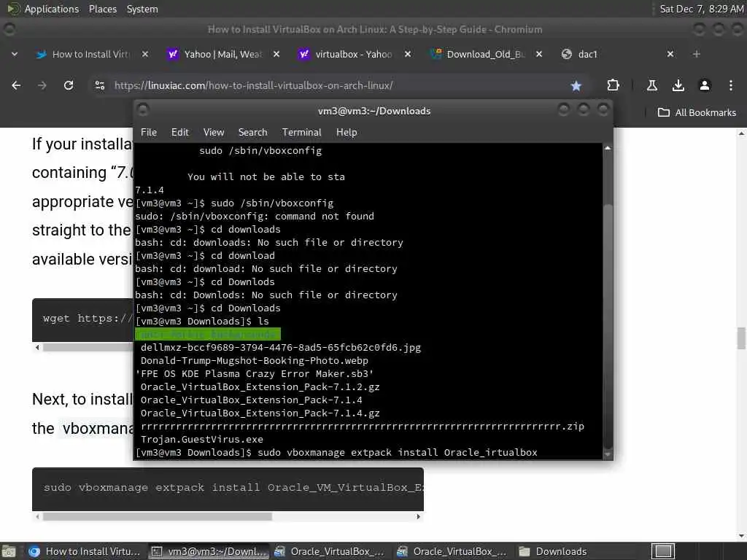Open the Applications menu

(52, 9)
